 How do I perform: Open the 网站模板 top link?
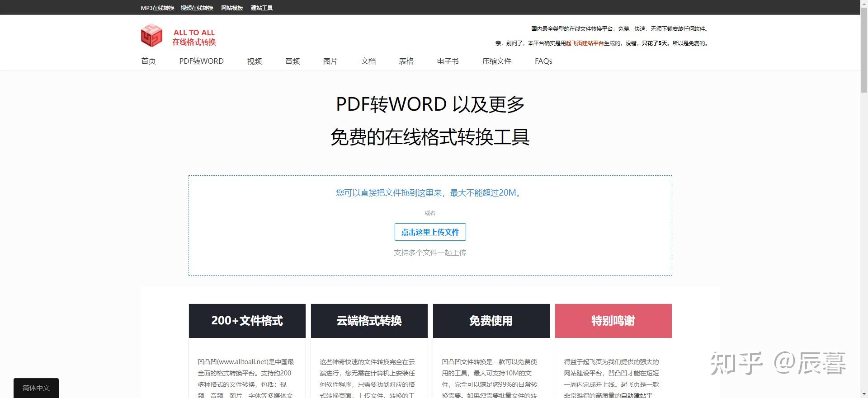[x=232, y=8]
